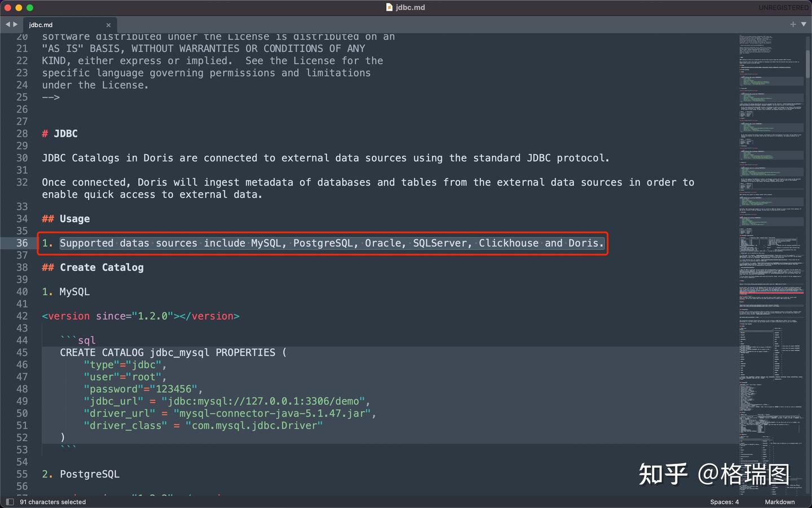Place cursor in the '# JDBC' heading
812x508 pixels.
pos(60,134)
